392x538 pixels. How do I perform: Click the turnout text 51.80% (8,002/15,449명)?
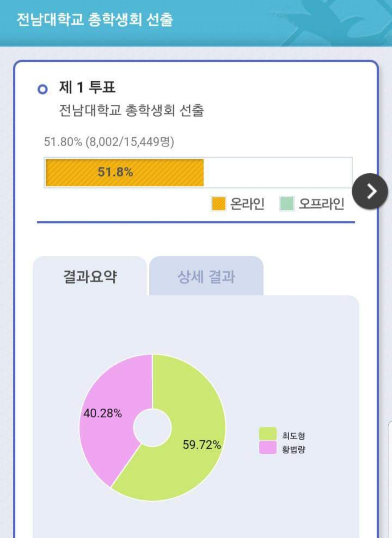(109, 141)
